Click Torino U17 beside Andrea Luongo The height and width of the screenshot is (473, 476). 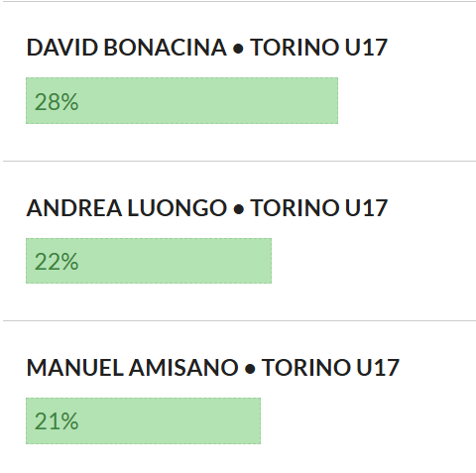(318, 208)
